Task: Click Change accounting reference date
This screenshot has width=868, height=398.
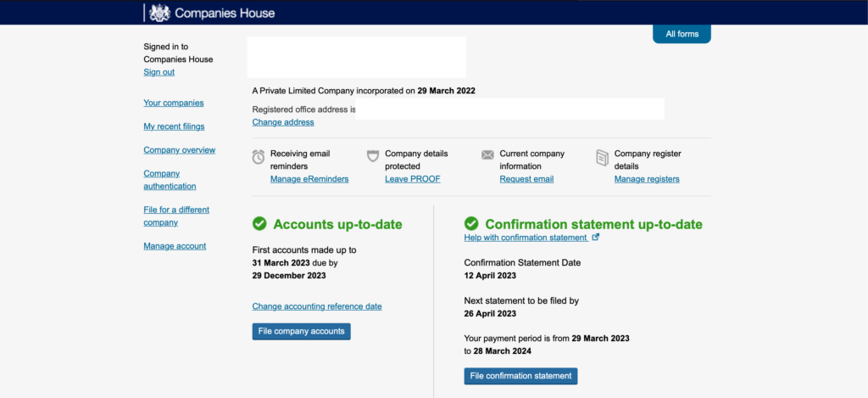Action: [x=317, y=306]
